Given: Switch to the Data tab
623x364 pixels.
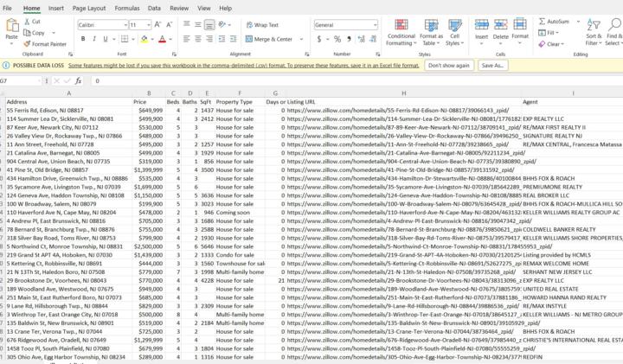Looking at the screenshot, I should click(x=154, y=8).
